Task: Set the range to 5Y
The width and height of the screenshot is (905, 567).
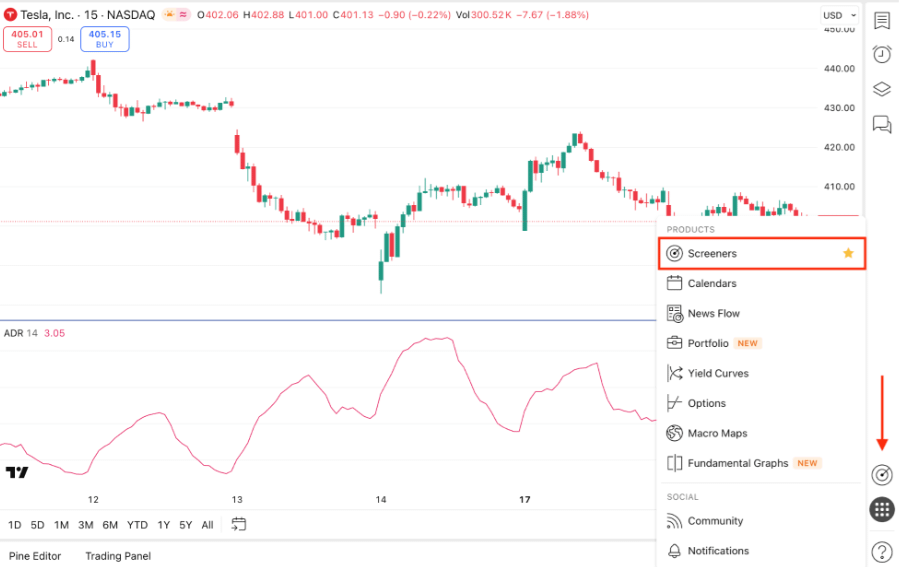Action: point(185,525)
